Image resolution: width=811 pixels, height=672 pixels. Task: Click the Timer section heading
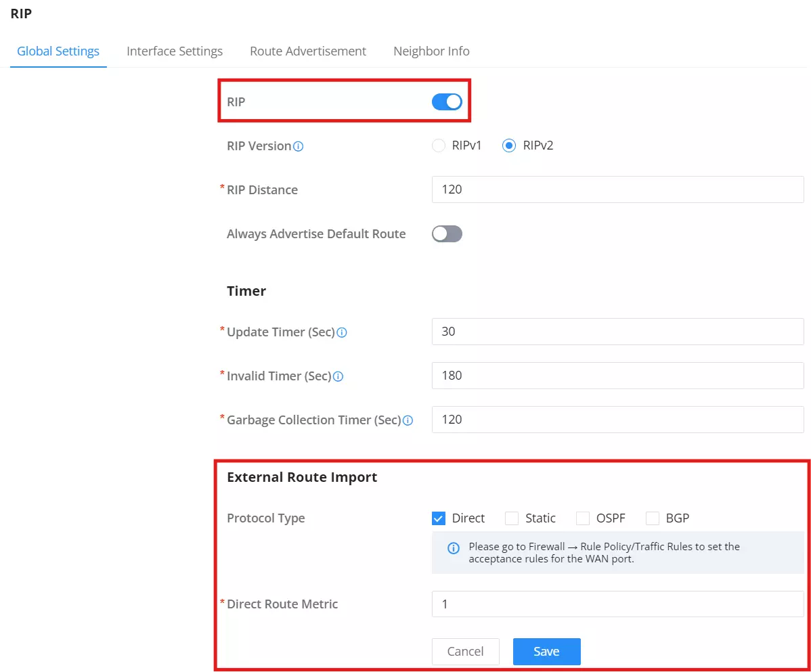point(246,291)
